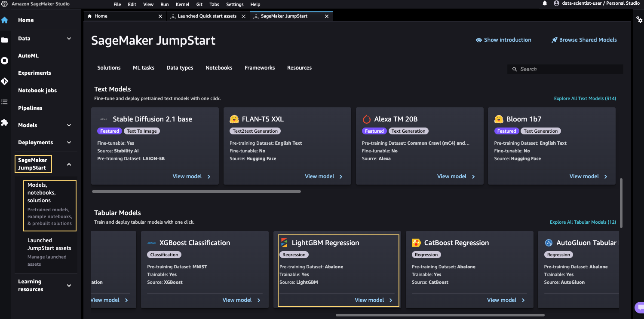Open the running terminals and kernels icon
Image resolution: width=644 pixels, height=319 pixels.
coord(5,61)
